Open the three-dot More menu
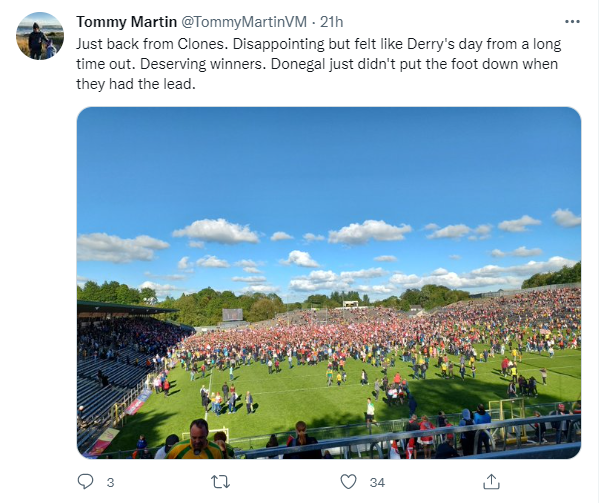Screen dimensions: 600x503 572,21
